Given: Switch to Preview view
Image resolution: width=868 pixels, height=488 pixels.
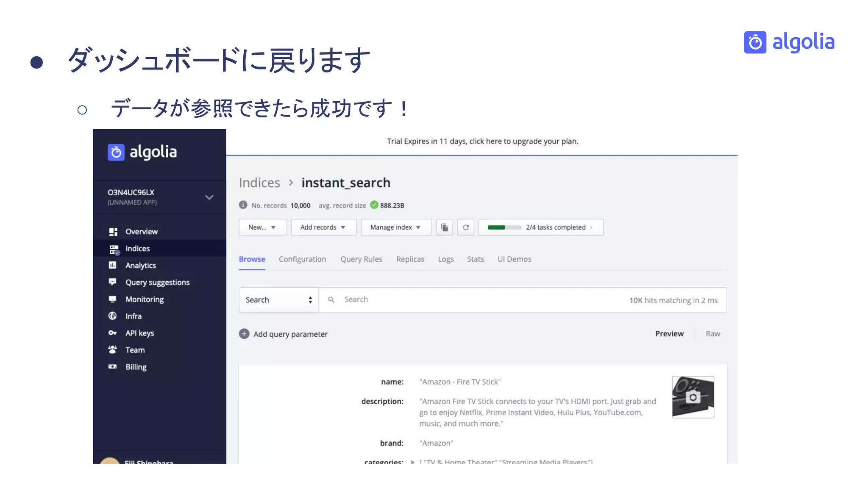Looking at the screenshot, I should pyautogui.click(x=669, y=334).
